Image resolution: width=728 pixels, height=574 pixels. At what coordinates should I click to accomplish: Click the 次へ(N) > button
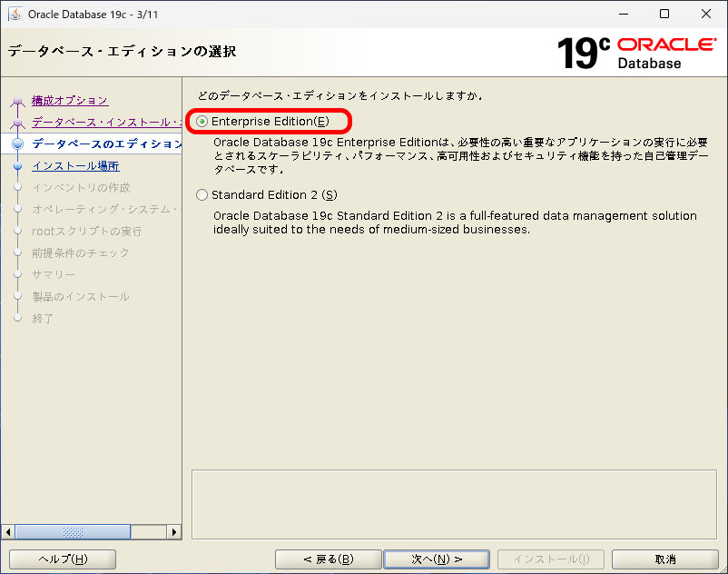(x=437, y=559)
